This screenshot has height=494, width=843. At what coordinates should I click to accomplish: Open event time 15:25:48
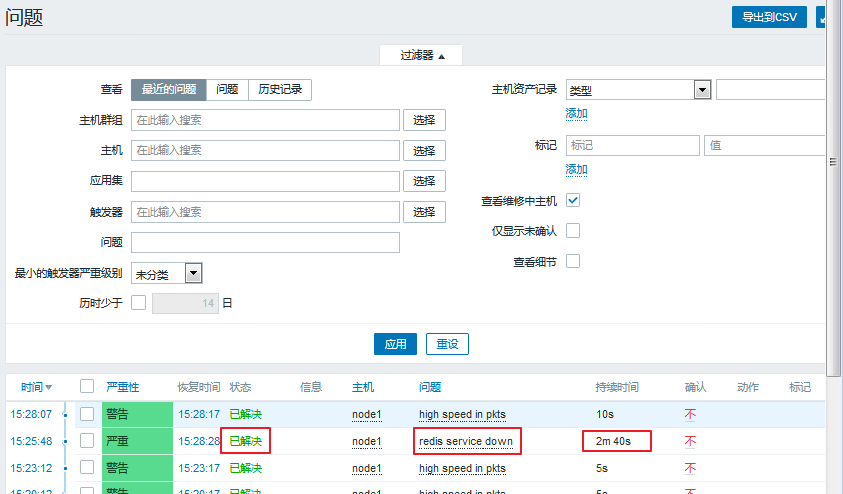point(31,441)
